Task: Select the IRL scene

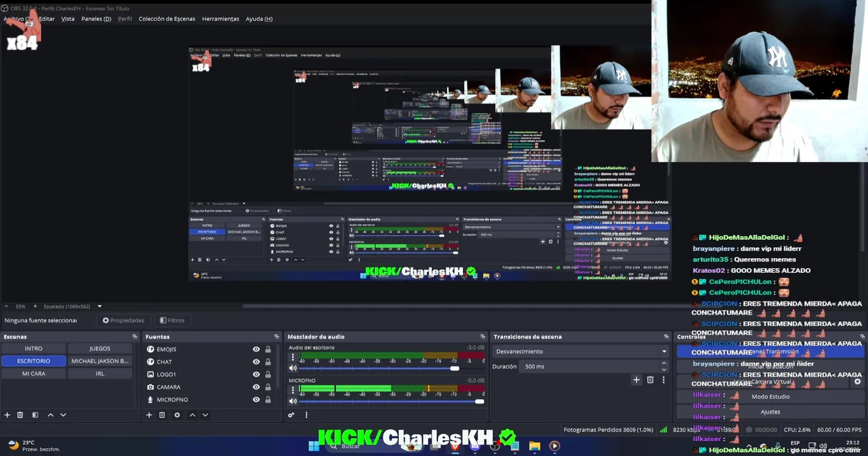Action: (99, 374)
